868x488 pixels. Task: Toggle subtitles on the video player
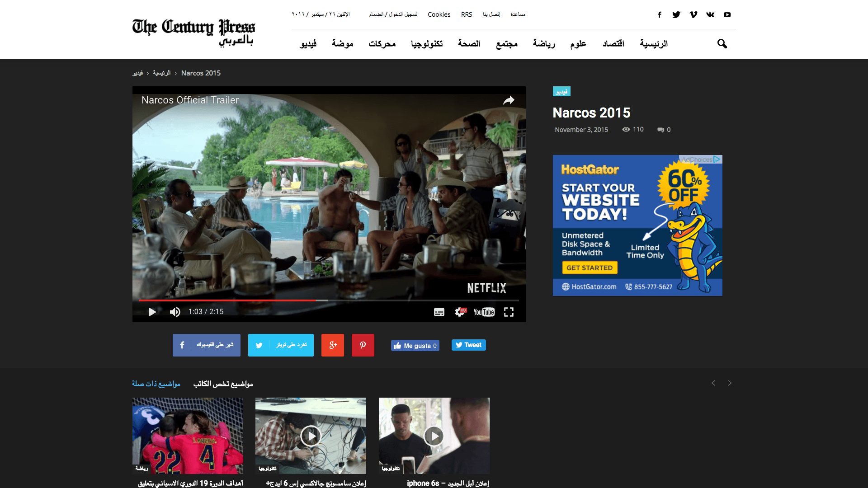click(439, 312)
